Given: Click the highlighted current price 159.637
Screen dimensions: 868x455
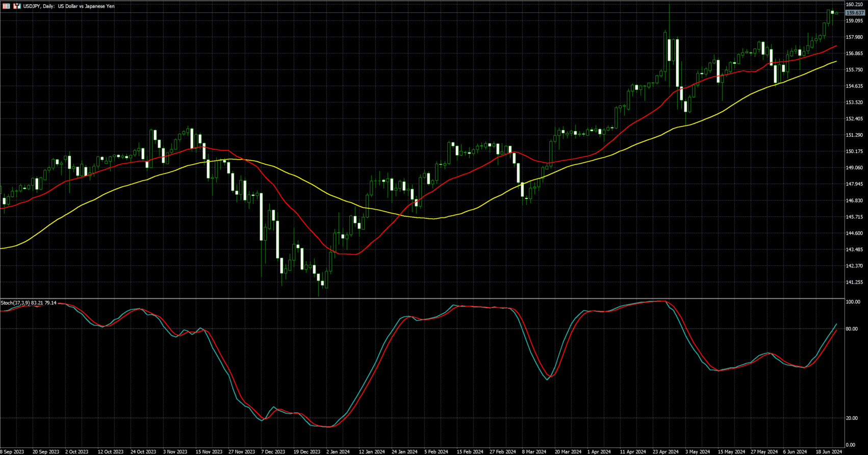Looking at the screenshot, I should coord(855,13).
